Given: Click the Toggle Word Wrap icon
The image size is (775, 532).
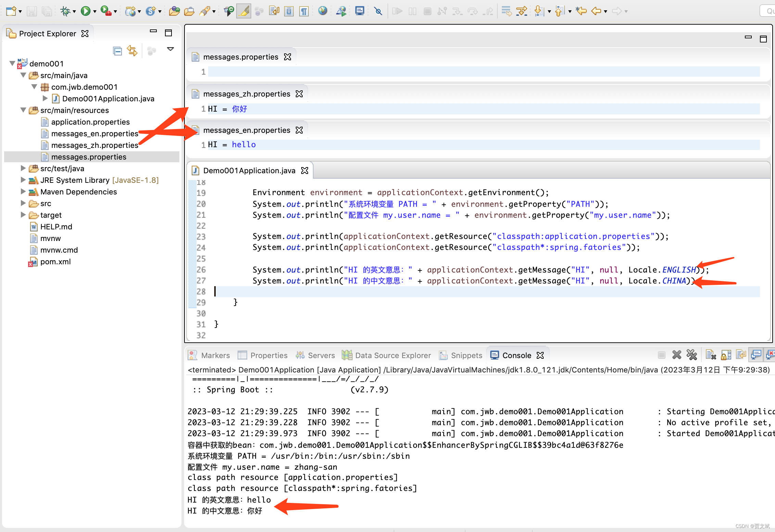Looking at the screenshot, I should [x=274, y=11].
